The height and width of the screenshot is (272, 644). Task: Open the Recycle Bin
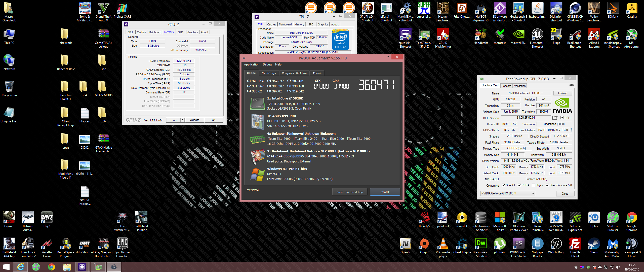(9, 89)
